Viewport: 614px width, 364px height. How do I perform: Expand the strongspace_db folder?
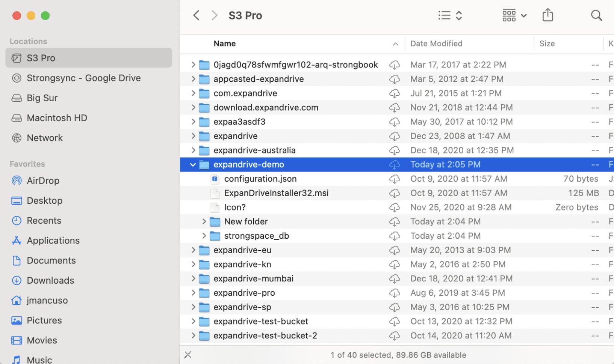(x=204, y=236)
